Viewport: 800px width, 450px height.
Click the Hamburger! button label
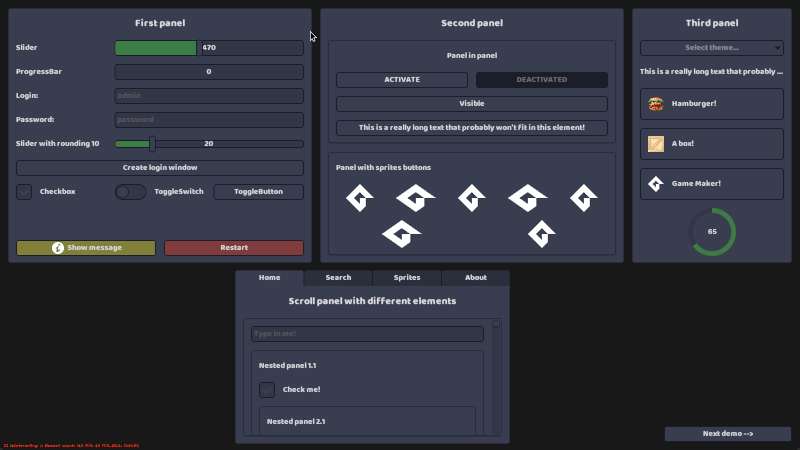tap(694, 104)
